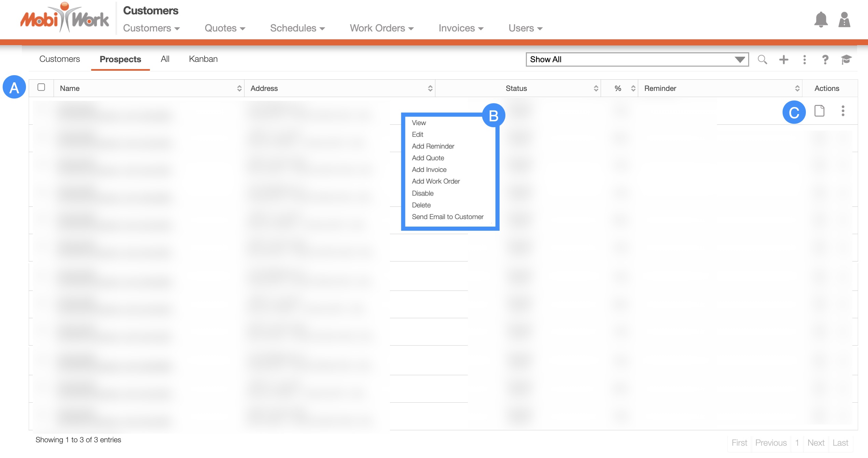Click the question mark help icon
This screenshot has height=458, width=868.
tap(825, 59)
